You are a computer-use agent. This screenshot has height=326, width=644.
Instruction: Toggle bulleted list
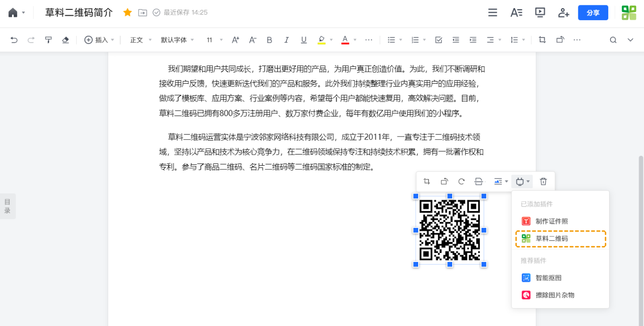(391, 40)
